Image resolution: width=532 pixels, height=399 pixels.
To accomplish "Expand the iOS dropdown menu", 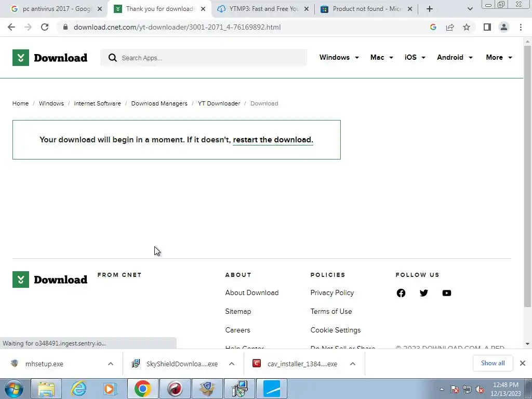I will point(415,57).
